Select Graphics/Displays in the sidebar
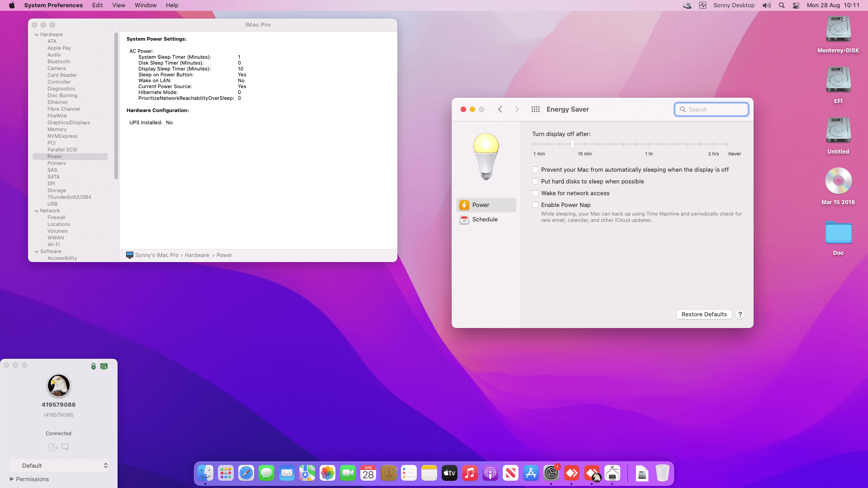This screenshot has width=868, height=488. click(68, 122)
